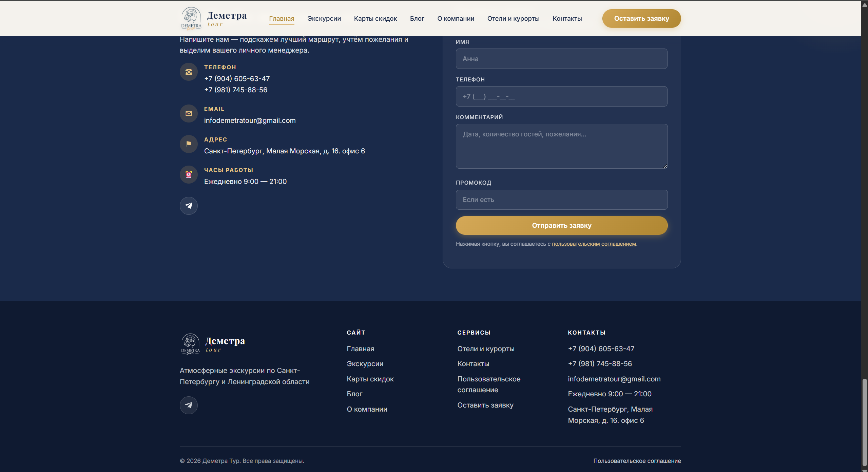Open Отели и курорты in the top navigation
Viewport: 868px width, 472px height.
513,19
